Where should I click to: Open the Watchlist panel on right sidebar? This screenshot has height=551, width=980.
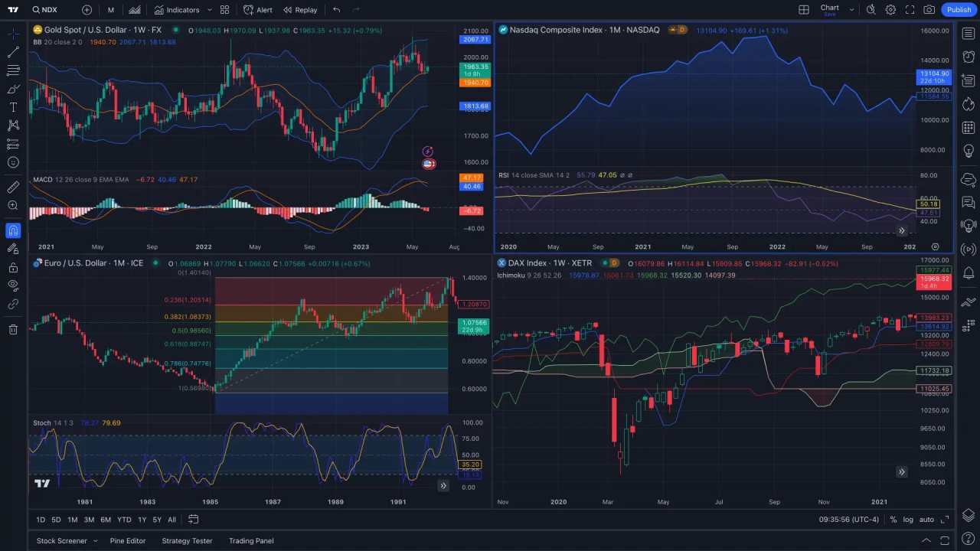pyautogui.click(x=969, y=33)
